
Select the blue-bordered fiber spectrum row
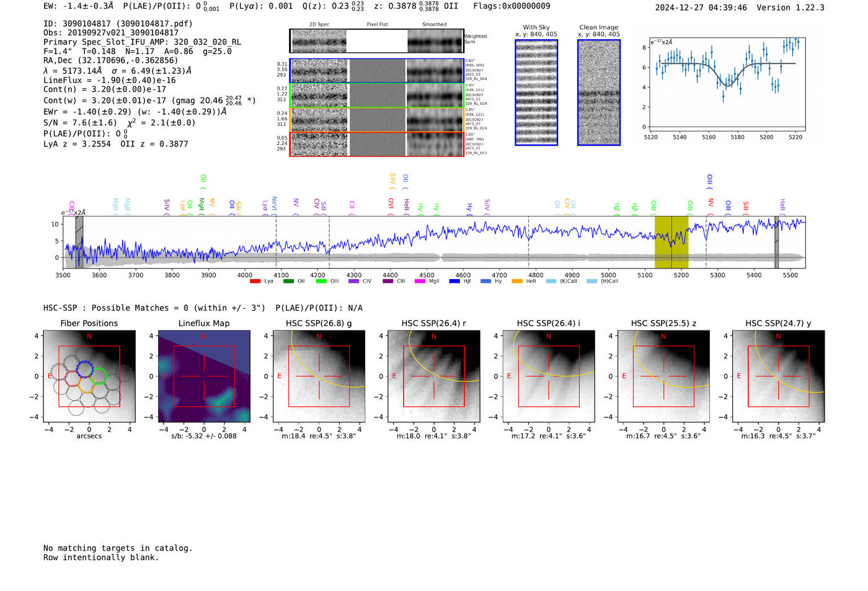click(377, 71)
